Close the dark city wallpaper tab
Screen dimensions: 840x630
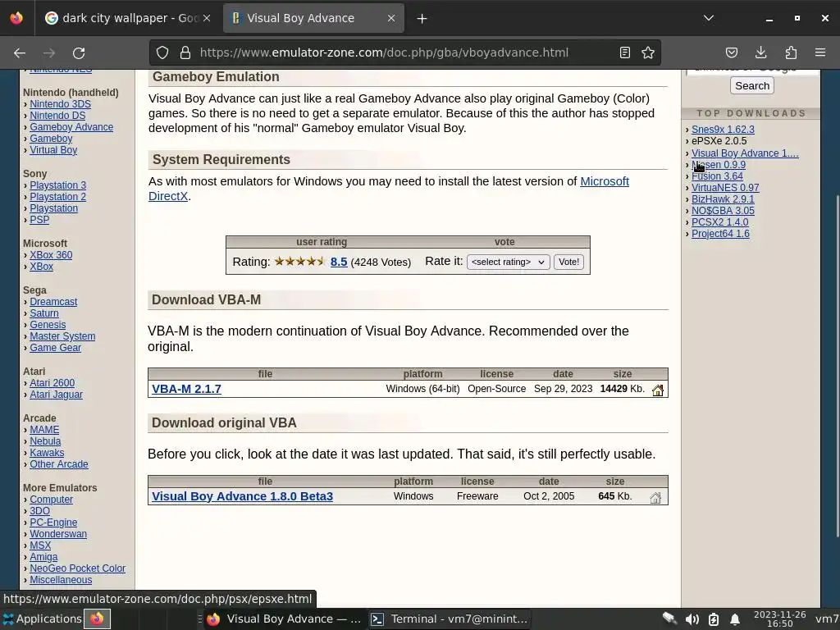207,18
